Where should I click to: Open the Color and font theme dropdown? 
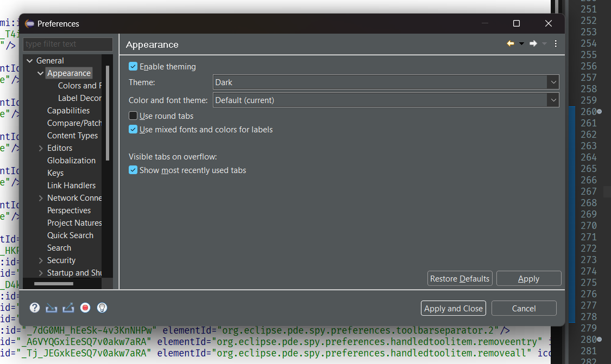pos(553,100)
